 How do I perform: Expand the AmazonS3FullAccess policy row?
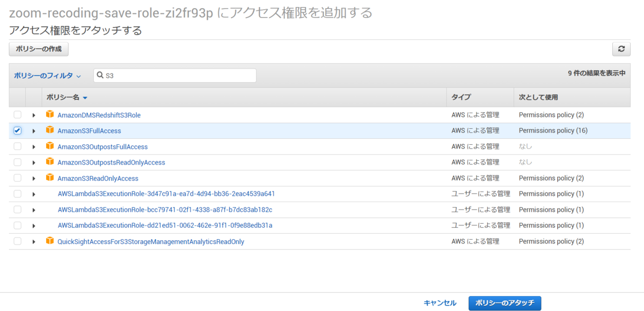[x=34, y=130]
